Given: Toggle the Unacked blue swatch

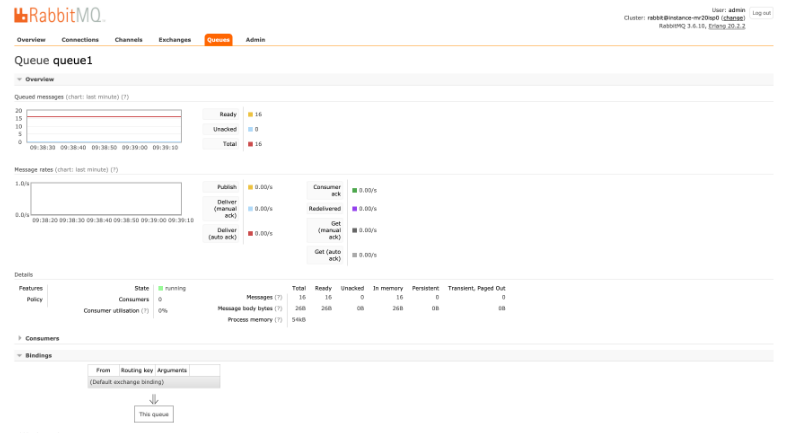Looking at the screenshot, I should pyautogui.click(x=250, y=129).
